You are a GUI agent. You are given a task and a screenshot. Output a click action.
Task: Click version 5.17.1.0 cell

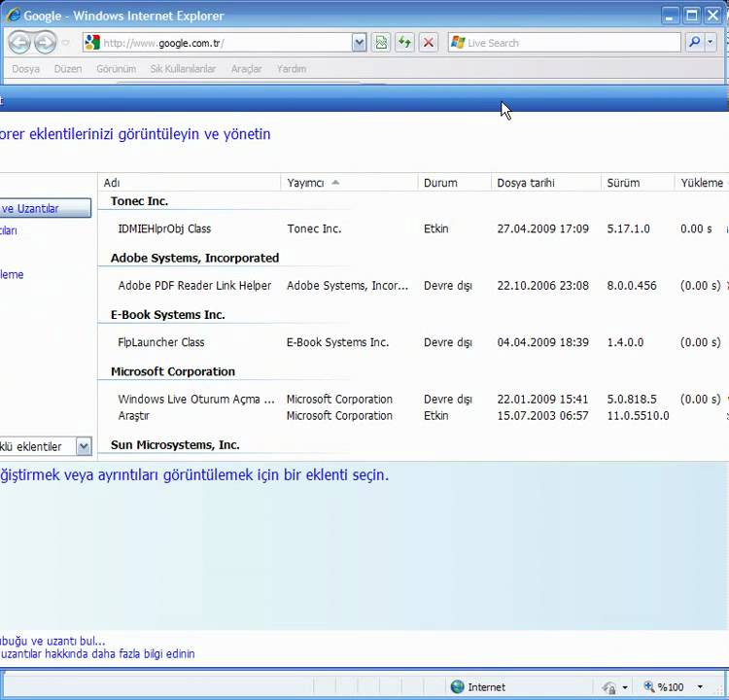tap(629, 228)
